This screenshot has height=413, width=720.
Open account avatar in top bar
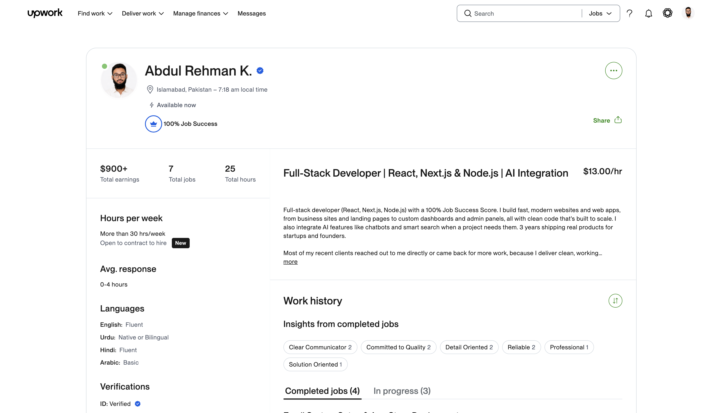[688, 13]
